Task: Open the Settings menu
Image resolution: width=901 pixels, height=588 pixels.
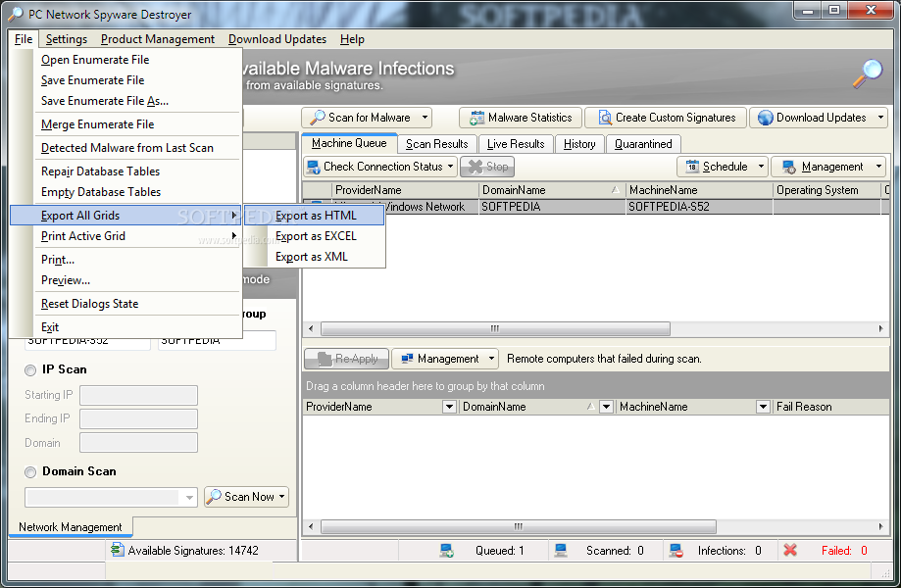Action: 67,39
